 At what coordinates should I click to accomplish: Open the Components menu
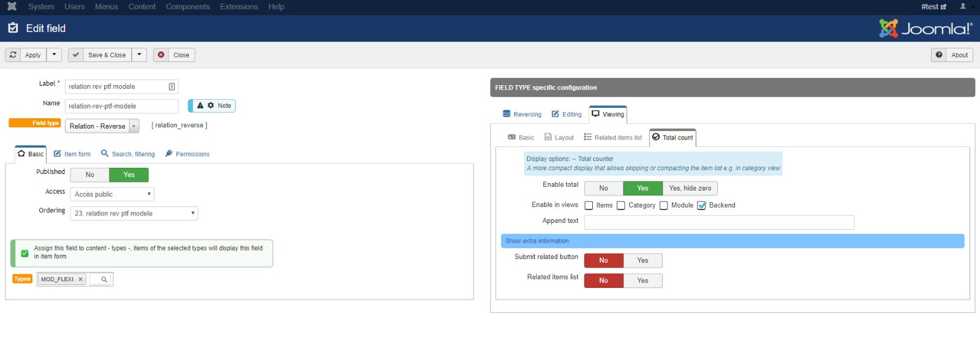[x=188, y=7]
